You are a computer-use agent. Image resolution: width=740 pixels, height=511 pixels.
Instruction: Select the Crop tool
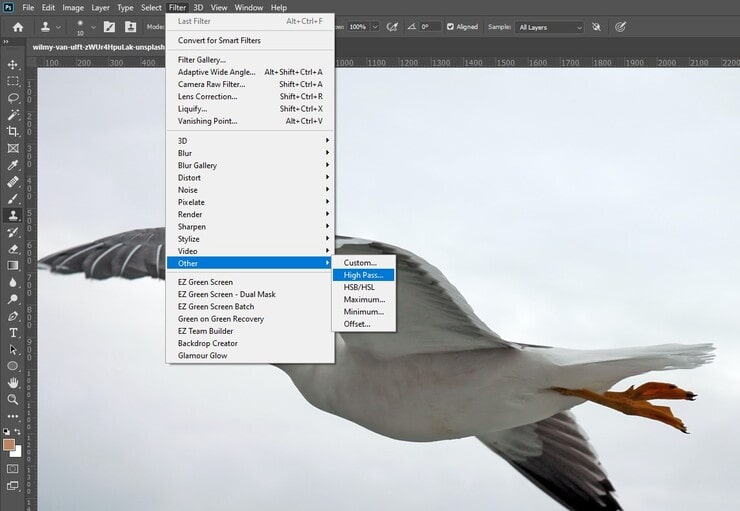[13, 132]
